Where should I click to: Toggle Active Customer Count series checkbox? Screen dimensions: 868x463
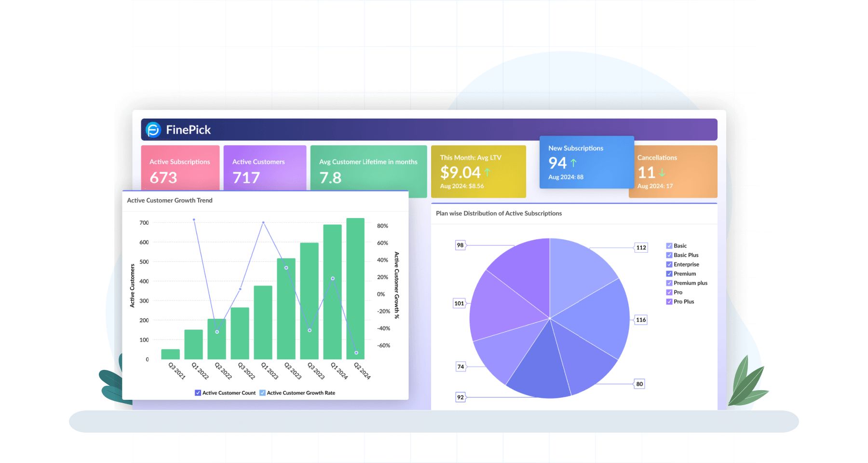[198, 393]
